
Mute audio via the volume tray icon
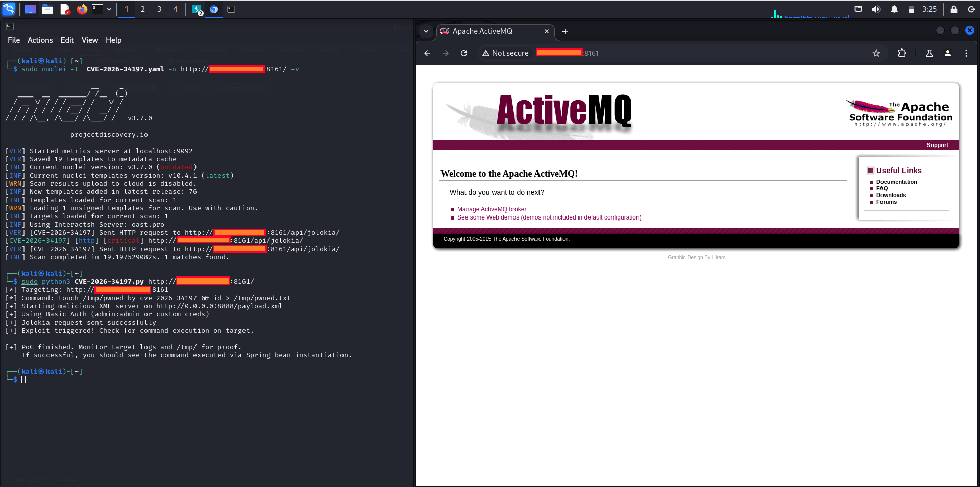(x=876, y=9)
